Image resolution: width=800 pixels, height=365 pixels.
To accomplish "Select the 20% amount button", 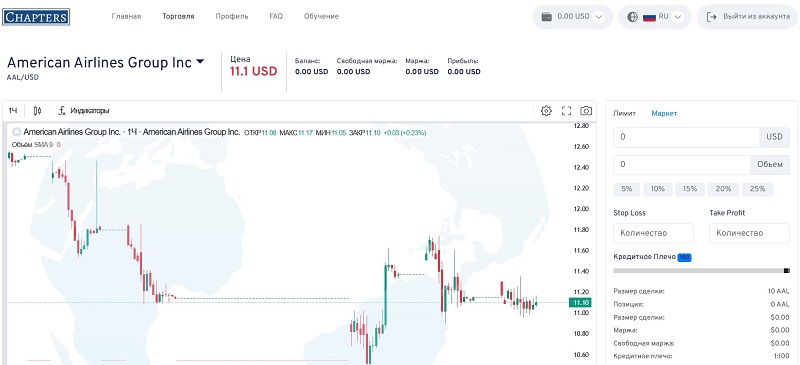I will [723, 189].
